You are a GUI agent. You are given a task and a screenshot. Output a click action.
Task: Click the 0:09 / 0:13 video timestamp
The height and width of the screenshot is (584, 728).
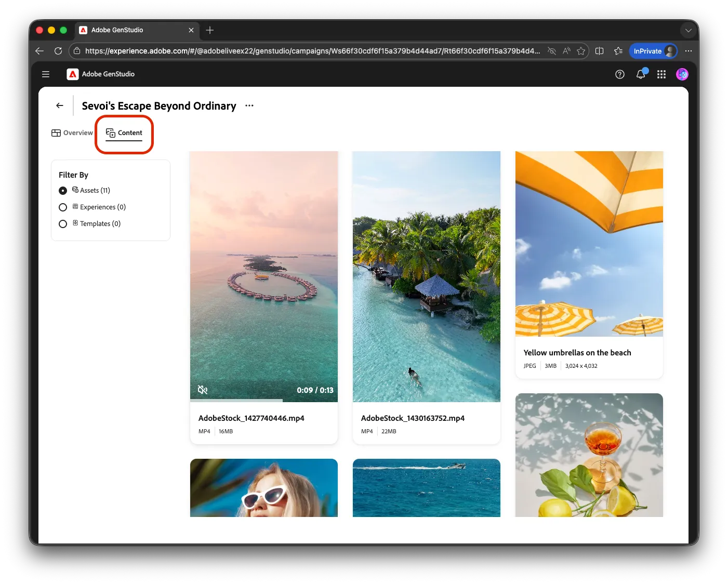[x=315, y=390]
